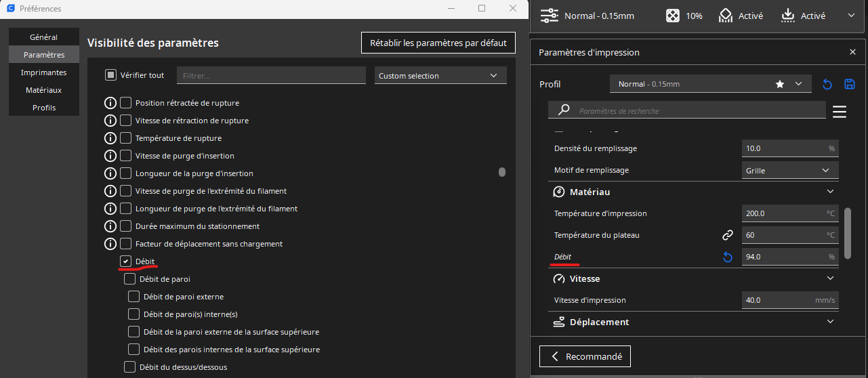Save the profile with the floppy disk icon
The height and width of the screenshot is (378, 868).
click(850, 84)
